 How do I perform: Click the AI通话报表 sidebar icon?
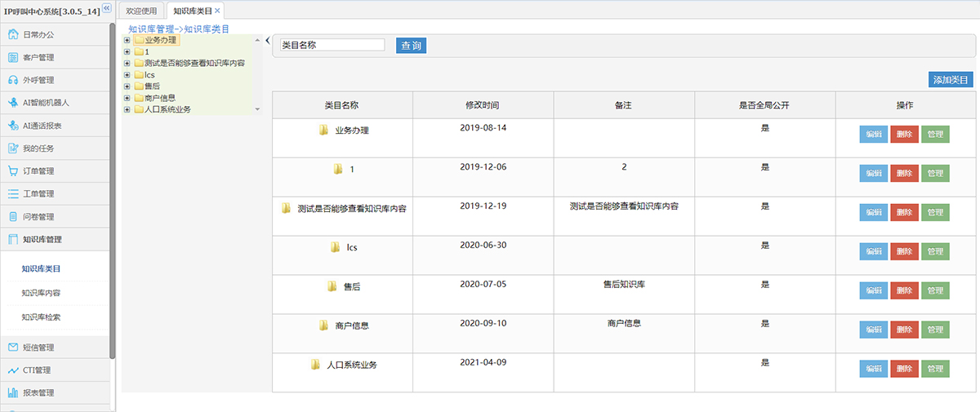(x=13, y=126)
